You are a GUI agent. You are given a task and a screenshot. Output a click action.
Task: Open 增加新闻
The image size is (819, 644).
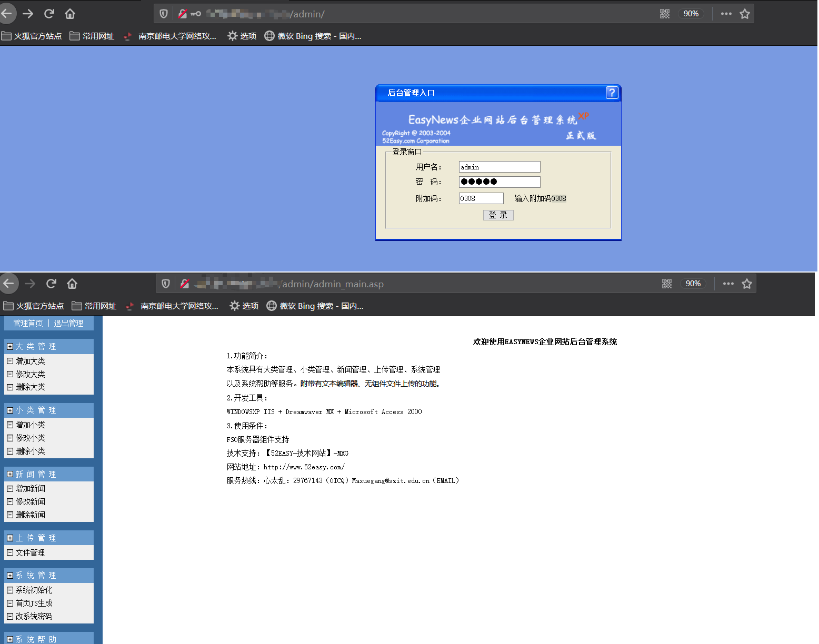tap(31, 488)
